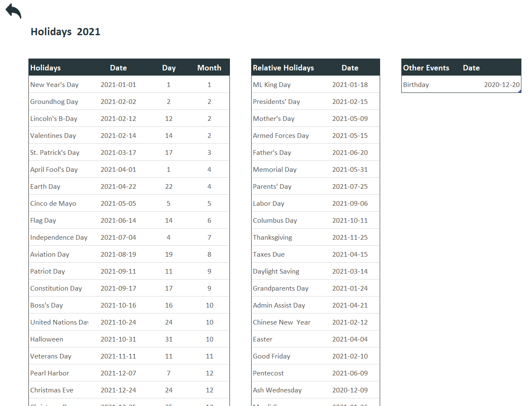Click the Holidays 2021 title
This screenshot has width=532, height=406.
(x=65, y=32)
